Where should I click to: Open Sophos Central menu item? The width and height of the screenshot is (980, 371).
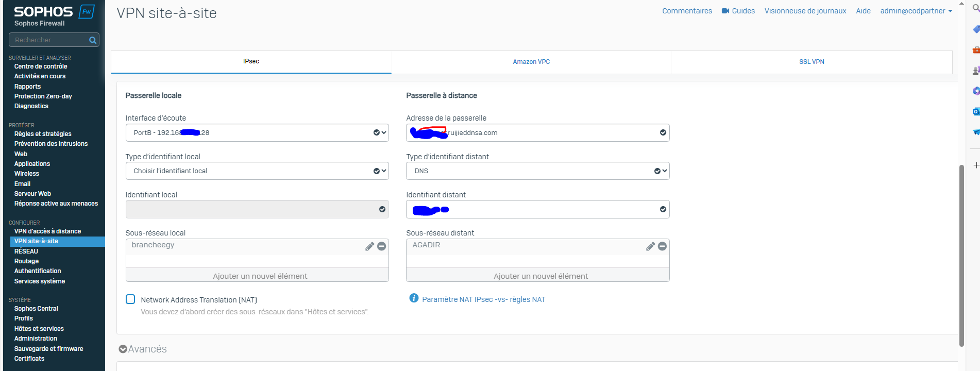click(36, 309)
